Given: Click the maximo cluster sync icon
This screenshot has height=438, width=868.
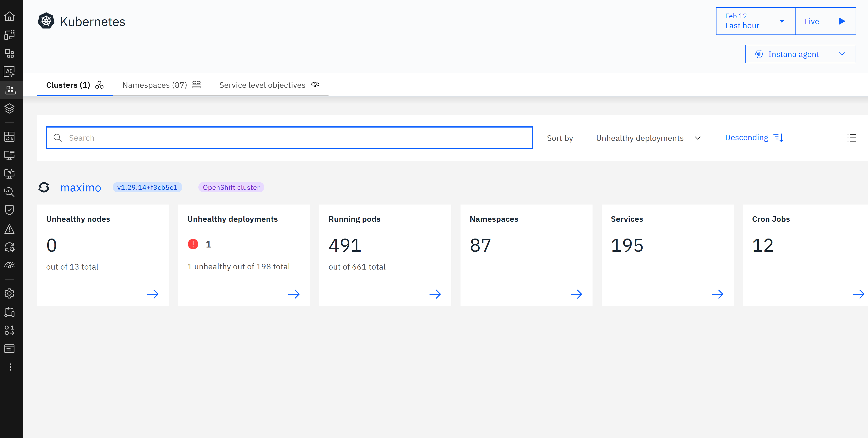Looking at the screenshot, I should [x=44, y=187].
